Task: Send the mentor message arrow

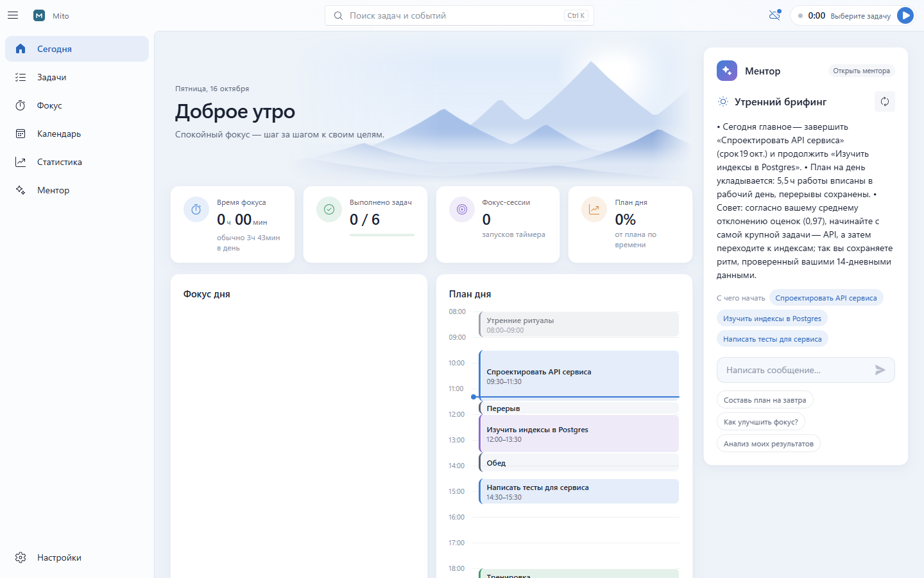Action: 880,370
